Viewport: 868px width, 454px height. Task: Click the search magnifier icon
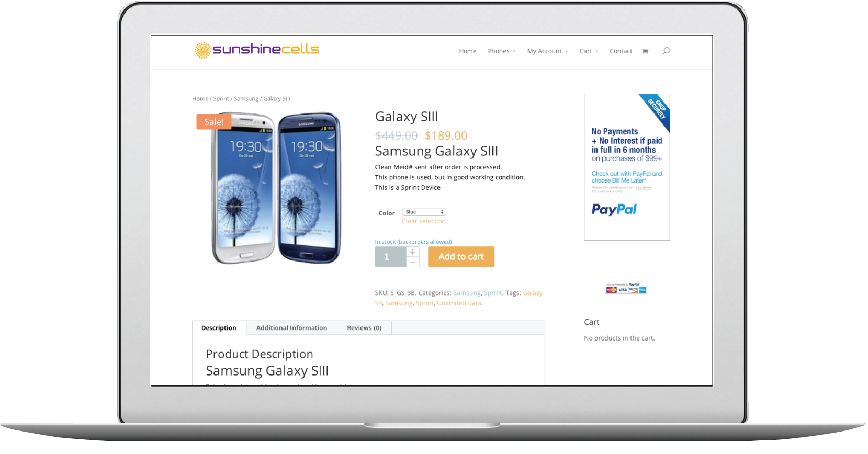666,51
